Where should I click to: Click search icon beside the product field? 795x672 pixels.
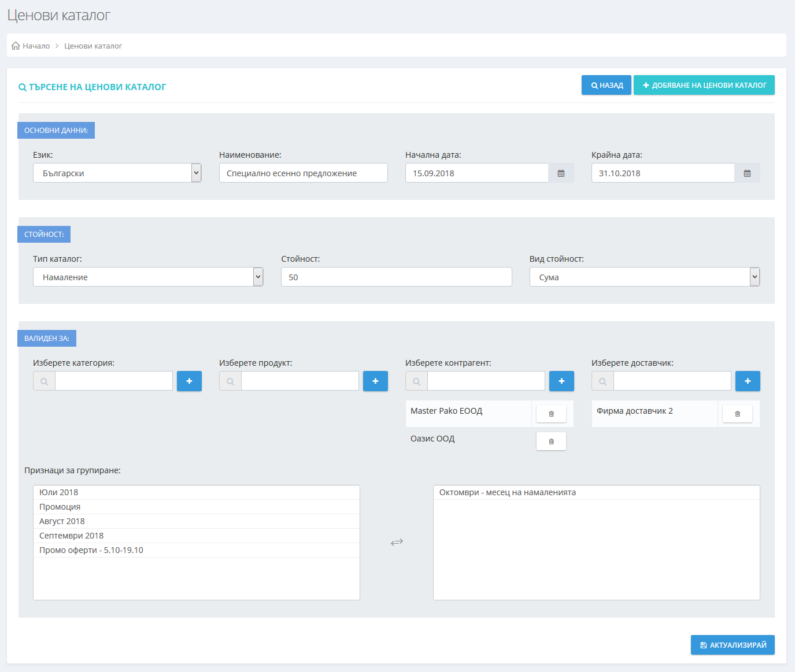pyautogui.click(x=231, y=381)
